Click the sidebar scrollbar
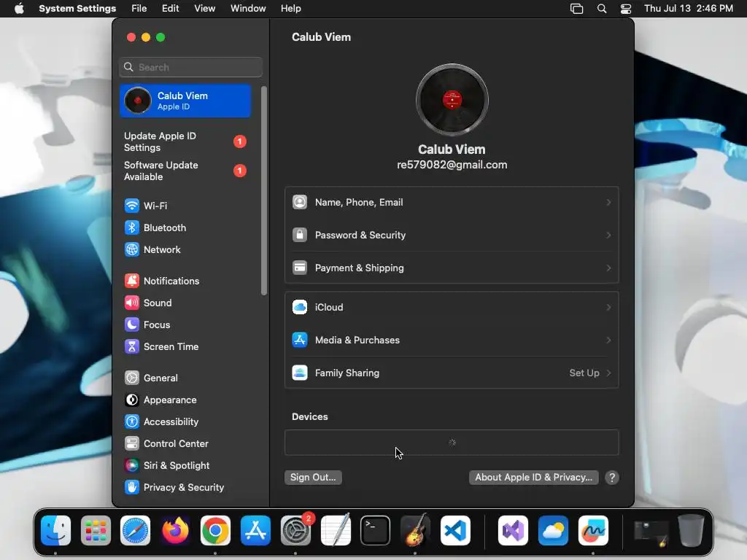 264,190
